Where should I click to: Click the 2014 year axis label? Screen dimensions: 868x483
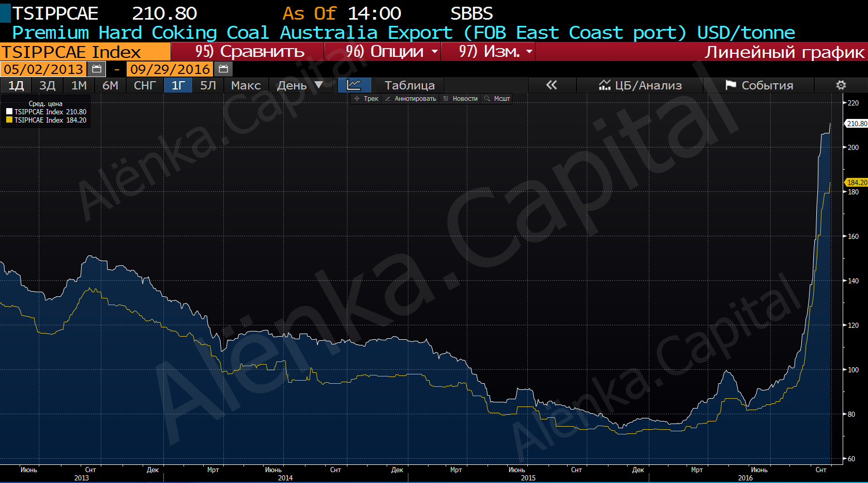[285, 478]
